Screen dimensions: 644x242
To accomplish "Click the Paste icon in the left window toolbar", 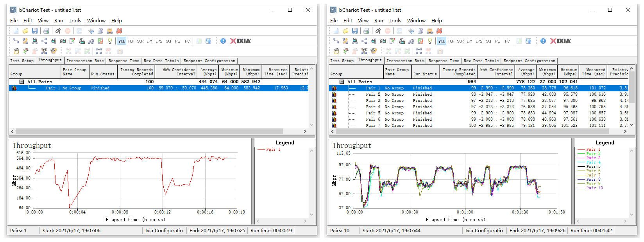I will pyautogui.click(x=110, y=31).
